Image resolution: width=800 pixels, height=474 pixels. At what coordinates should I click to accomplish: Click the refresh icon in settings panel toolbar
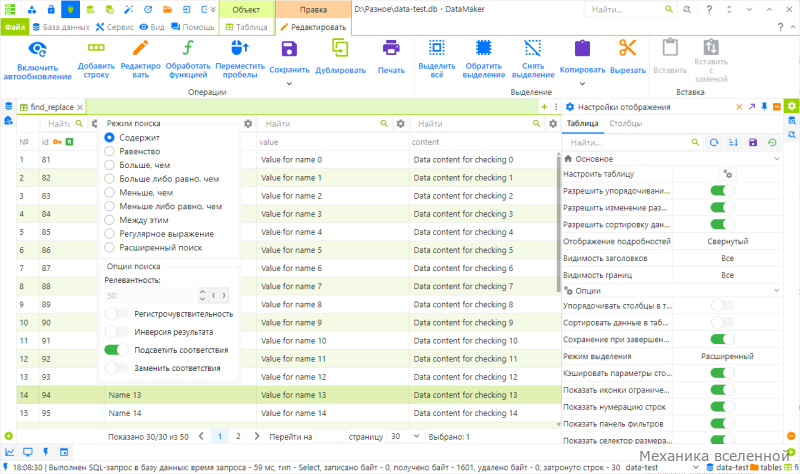714,142
